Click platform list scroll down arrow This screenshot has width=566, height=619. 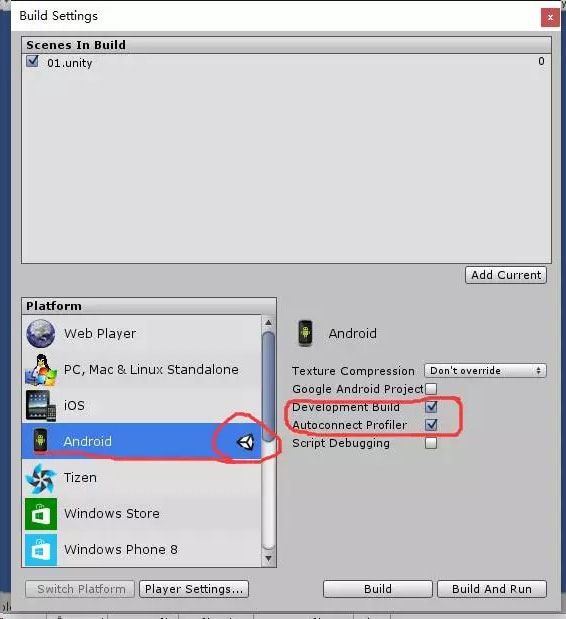click(x=268, y=558)
